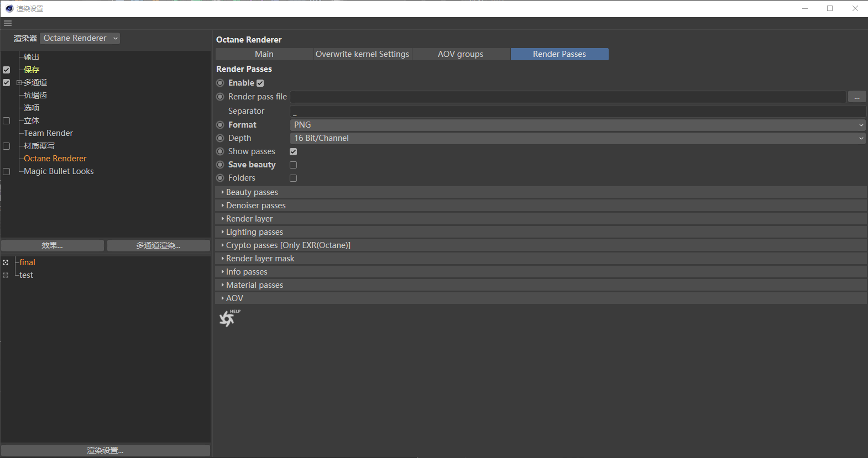Toggle the 保存 checkbox
The image size is (868, 458).
(7, 70)
